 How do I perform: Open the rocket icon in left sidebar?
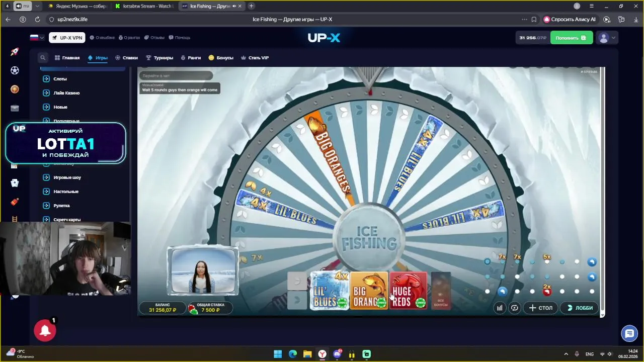15,52
